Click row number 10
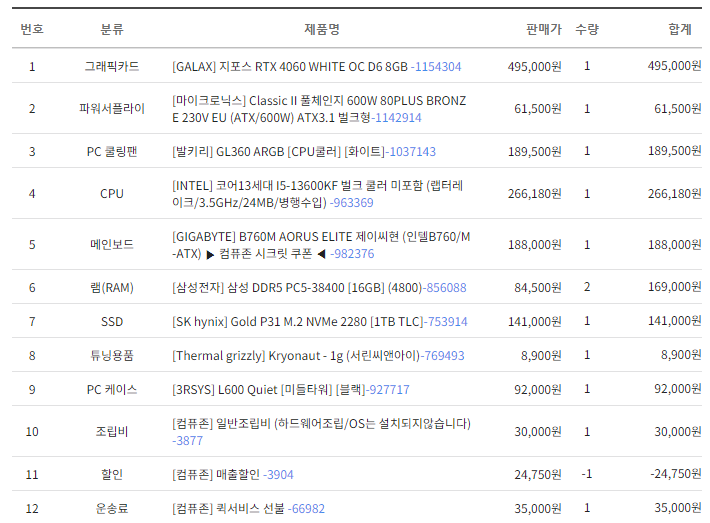 coord(32,432)
